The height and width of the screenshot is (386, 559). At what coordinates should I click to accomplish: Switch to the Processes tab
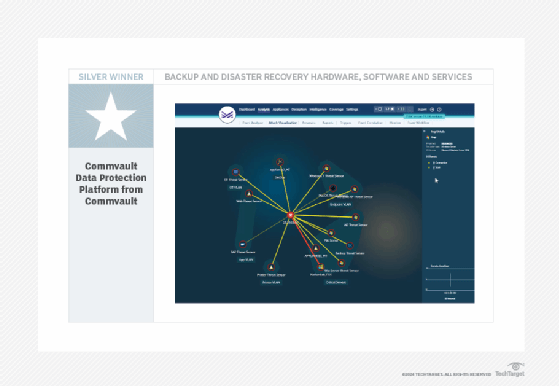[x=309, y=123]
